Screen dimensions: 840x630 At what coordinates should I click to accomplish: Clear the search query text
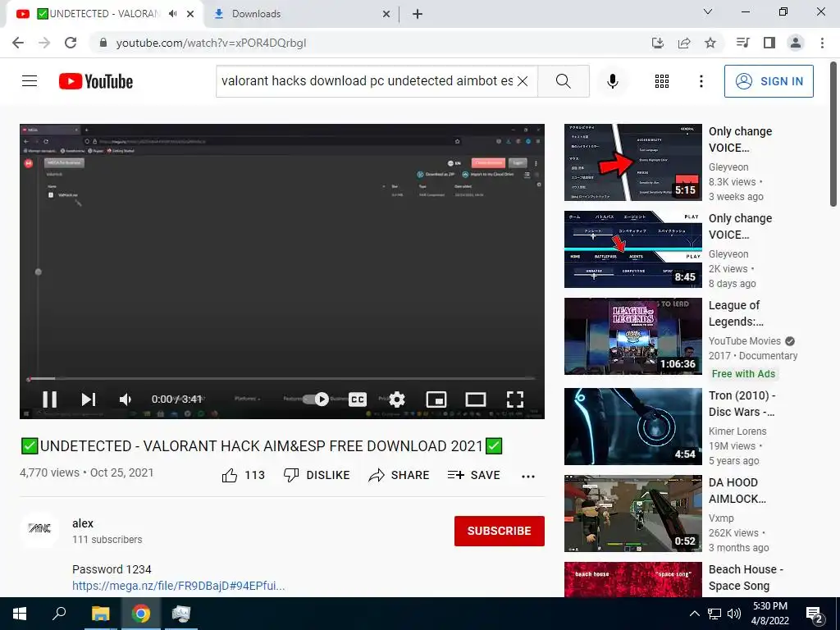pyautogui.click(x=523, y=81)
